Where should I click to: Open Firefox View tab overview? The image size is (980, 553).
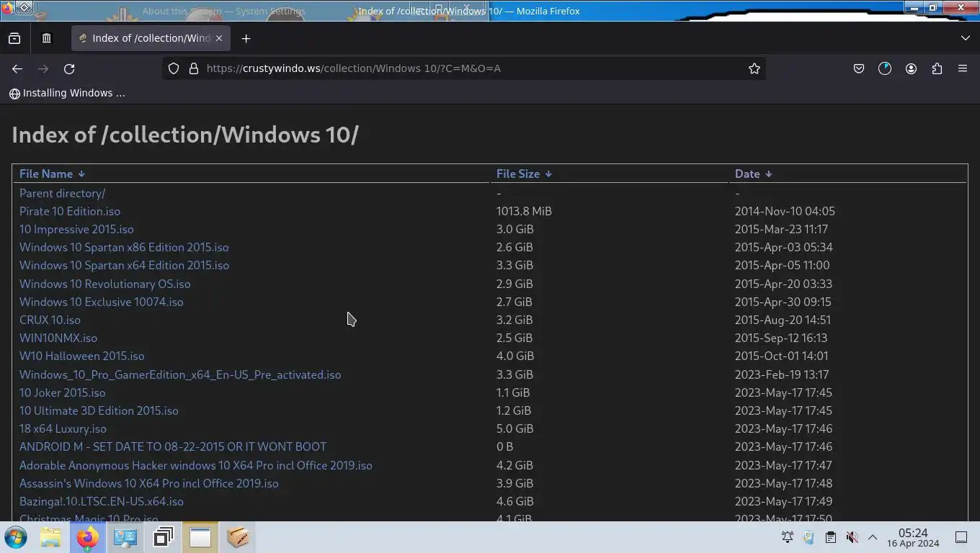(14, 38)
